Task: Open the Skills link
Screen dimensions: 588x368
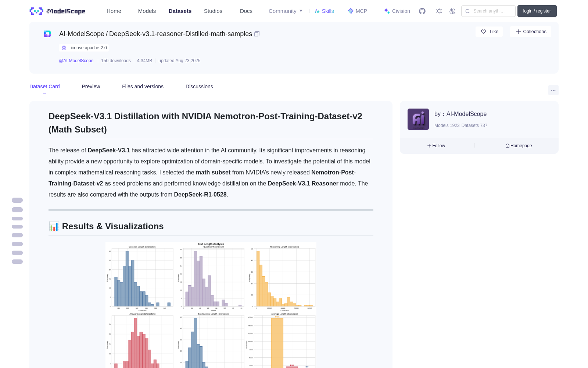Action: tap(324, 11)
